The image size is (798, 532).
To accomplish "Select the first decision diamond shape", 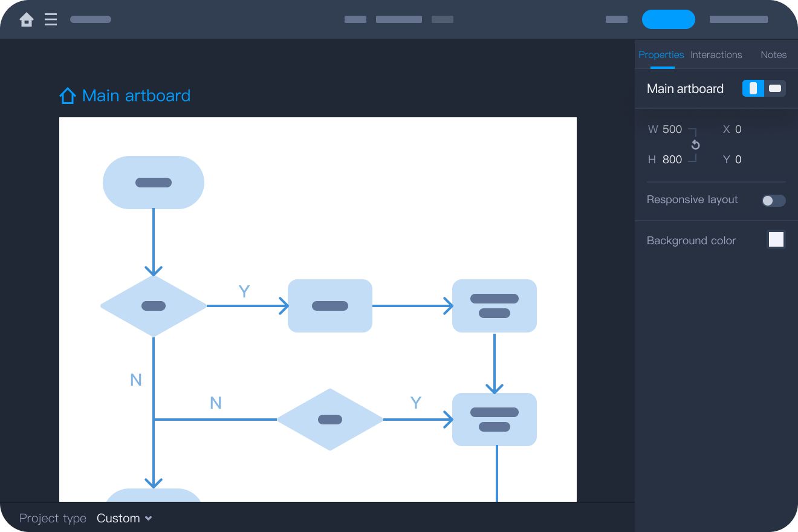I will pos(154,306).
